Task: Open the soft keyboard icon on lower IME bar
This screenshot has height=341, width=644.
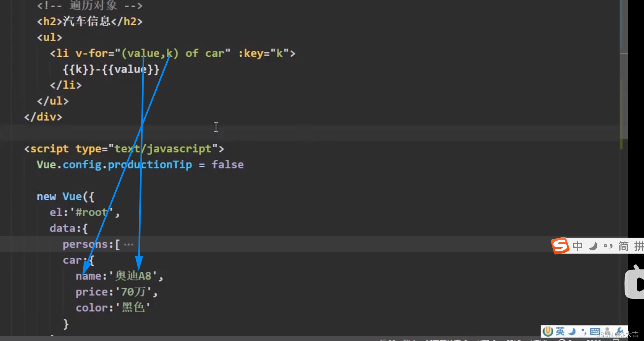Action: [595, 332]
